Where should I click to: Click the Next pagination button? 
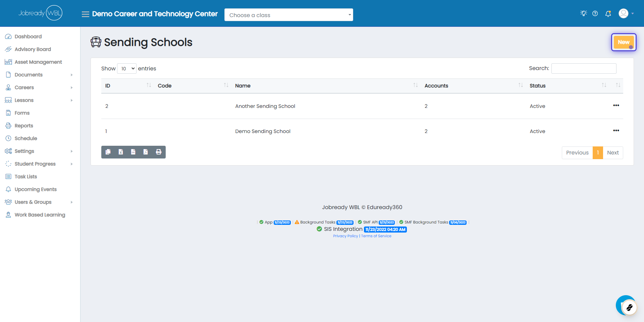613,153
